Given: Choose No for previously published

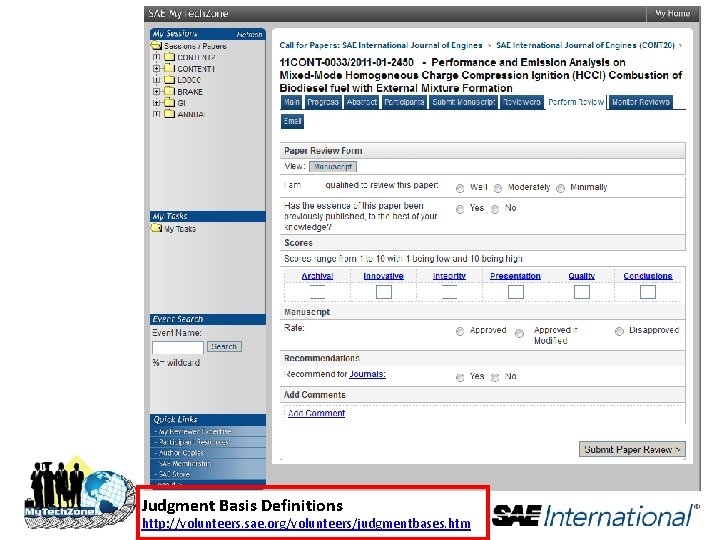Looking at the screenshot, I should [x=495, y=209].
